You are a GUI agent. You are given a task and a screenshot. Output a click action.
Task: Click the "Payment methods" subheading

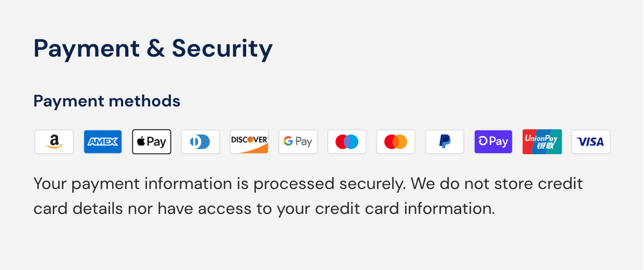pos(107,101)
